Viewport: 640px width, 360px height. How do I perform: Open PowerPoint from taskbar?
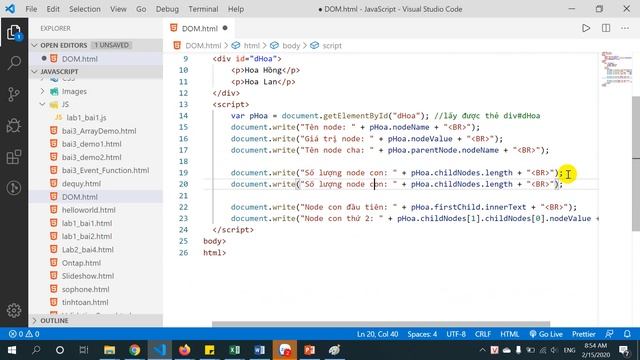pyautogui.click(x=309, y=350)
